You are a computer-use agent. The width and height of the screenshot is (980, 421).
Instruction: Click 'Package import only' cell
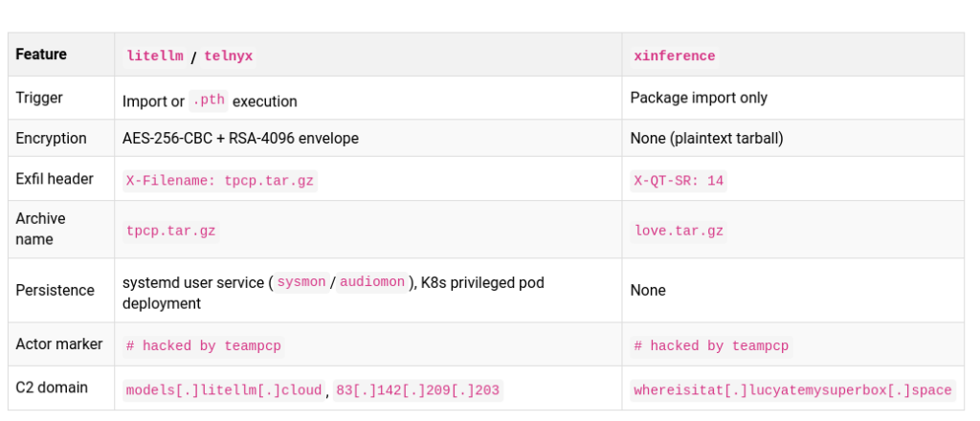[x=699, y=98]
